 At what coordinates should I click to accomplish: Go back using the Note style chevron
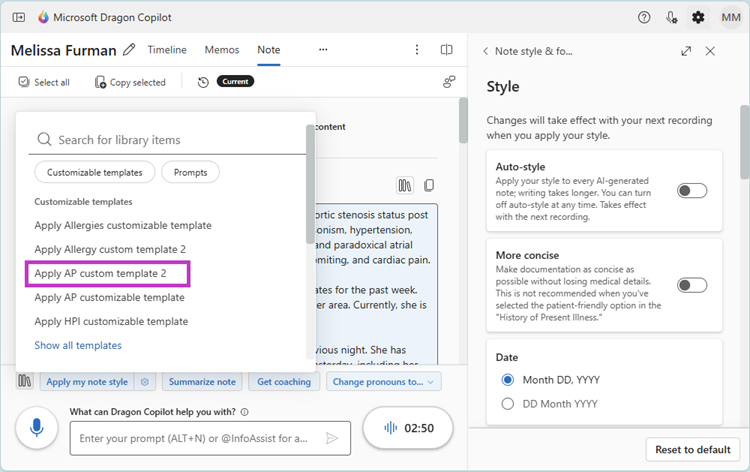point(485,51)
